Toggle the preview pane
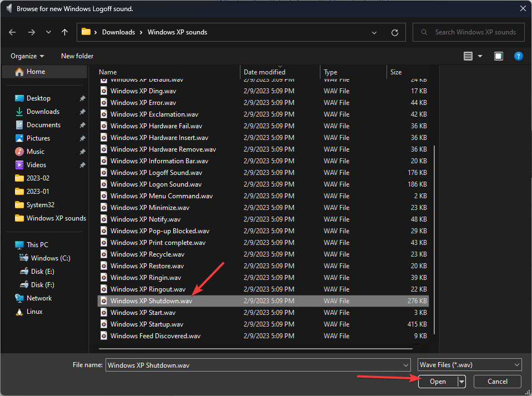Viewport: 532px width, 396px height. point(499,56)
